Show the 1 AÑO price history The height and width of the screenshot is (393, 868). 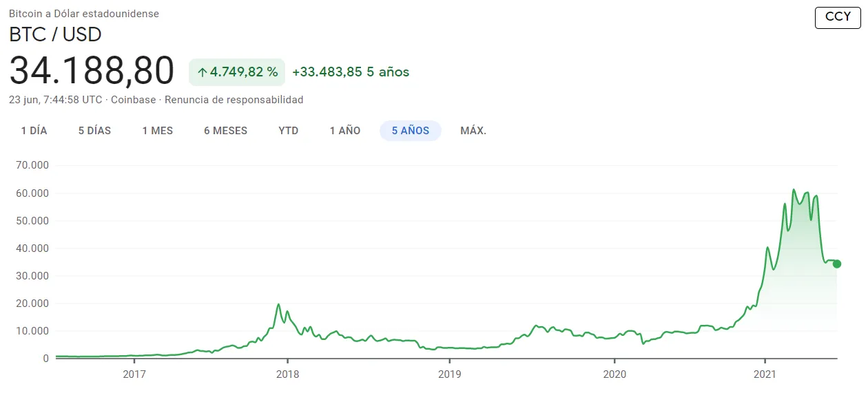click(345, 131)
